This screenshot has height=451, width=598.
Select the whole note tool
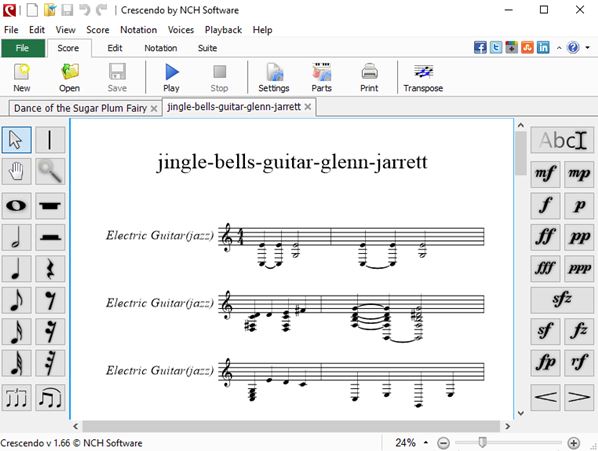click(16, 205)
